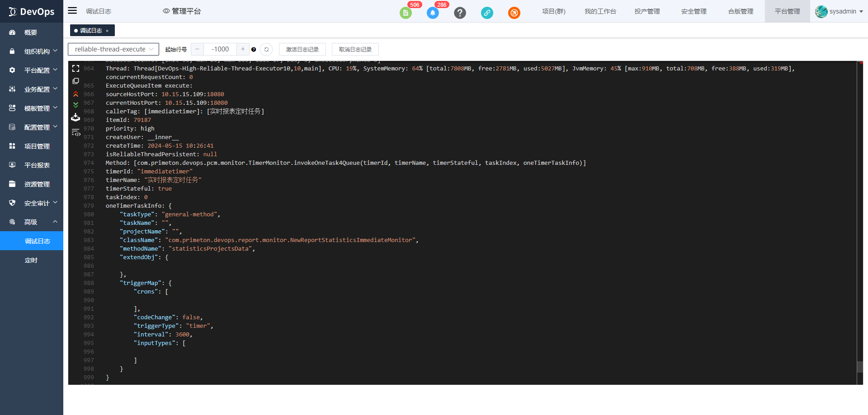Open the green document icon with 506 badge
The height and width of the screenshot is (415, 868).
[x=406, y=13]
